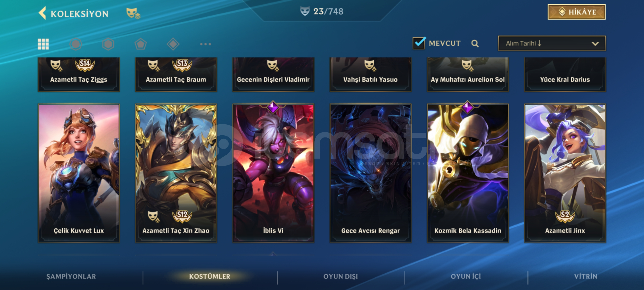Select the Çelik Kuvvet Lux skin card
This screenshot has height=290, width=644.
pyautogui.click(x=79, y=173)
